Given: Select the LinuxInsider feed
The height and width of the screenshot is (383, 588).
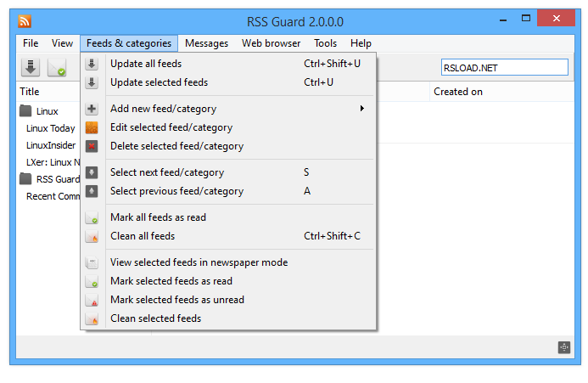Looking at the screenshot, I should [51, 145].
